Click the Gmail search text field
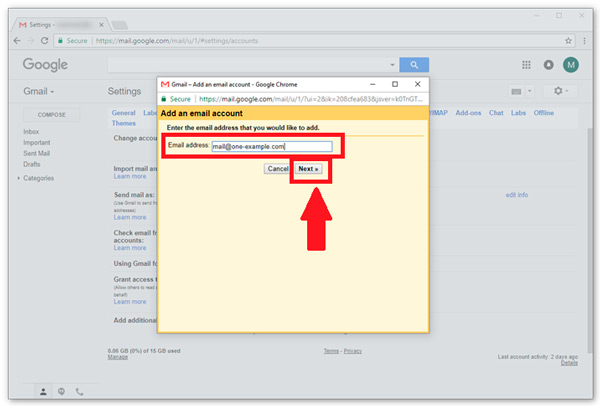This screenshot has height=406, width=600. coord(248,65)
